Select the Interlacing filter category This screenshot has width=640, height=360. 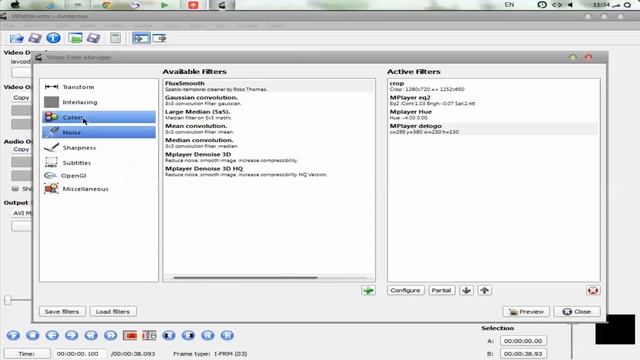(x=99, y=102)
